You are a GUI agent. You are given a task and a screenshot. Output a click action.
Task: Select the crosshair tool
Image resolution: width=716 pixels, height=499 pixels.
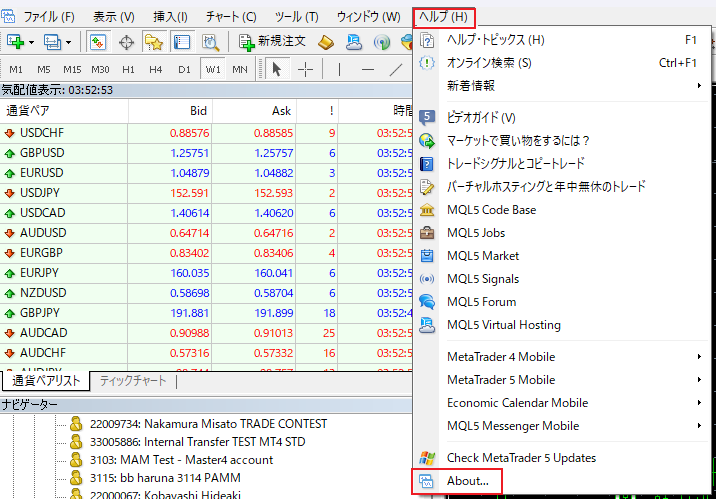[x=305, y=69]
